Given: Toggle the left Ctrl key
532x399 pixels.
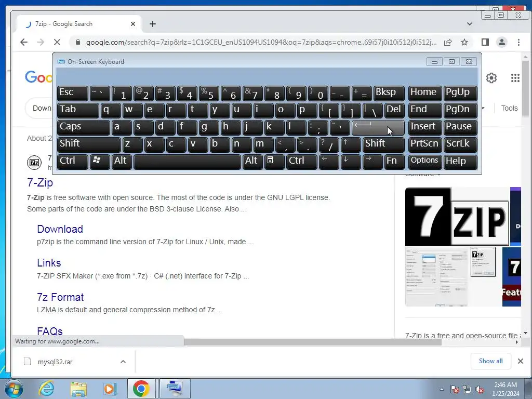Looking at the screenshot, I should [73, 162].
